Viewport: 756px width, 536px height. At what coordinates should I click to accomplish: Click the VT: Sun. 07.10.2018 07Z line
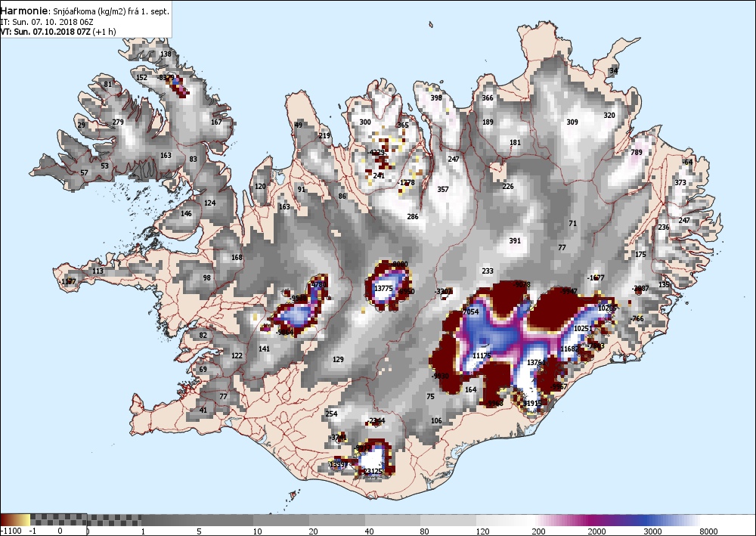click(58, 32)
